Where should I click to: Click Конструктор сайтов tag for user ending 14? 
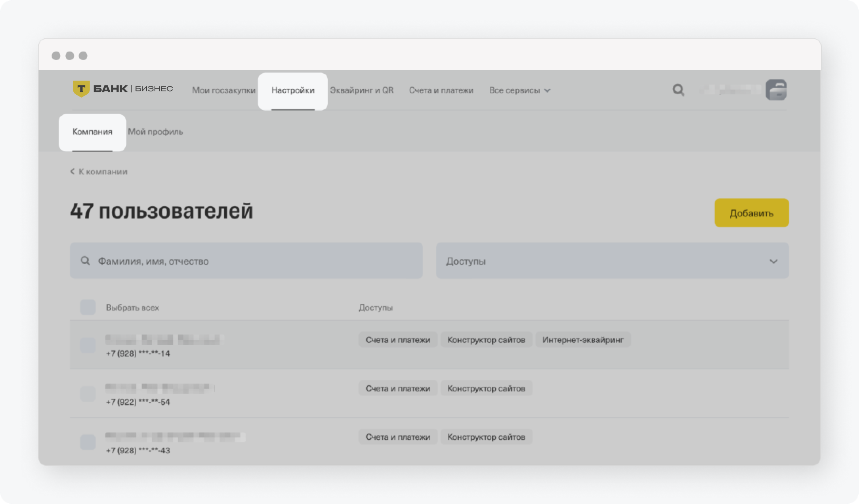coord(486,340)
